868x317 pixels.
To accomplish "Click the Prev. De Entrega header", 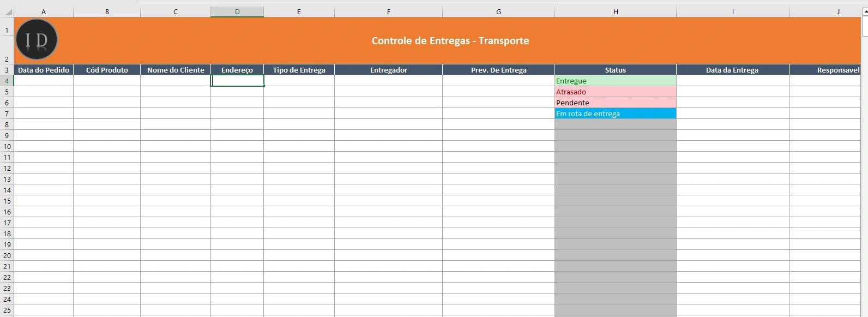I will pos(498,70).
